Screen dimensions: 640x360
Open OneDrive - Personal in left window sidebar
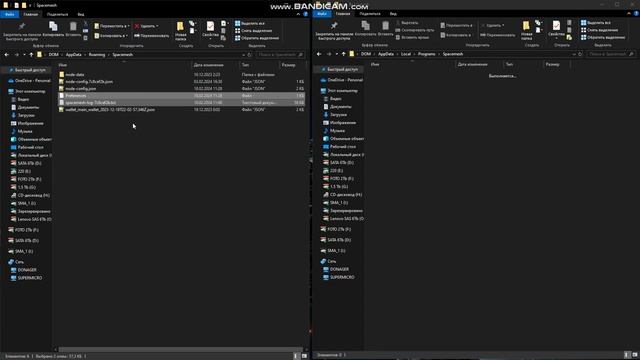click(29, 81)
